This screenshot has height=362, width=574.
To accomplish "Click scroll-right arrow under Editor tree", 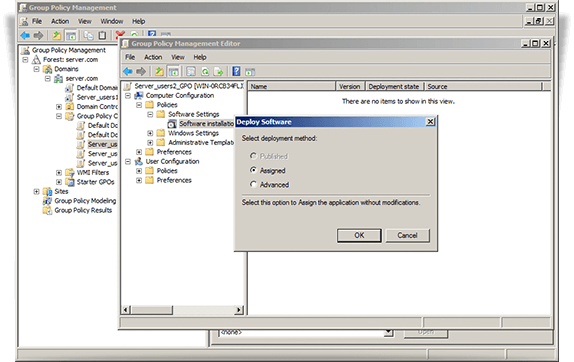I will [239, 310].
